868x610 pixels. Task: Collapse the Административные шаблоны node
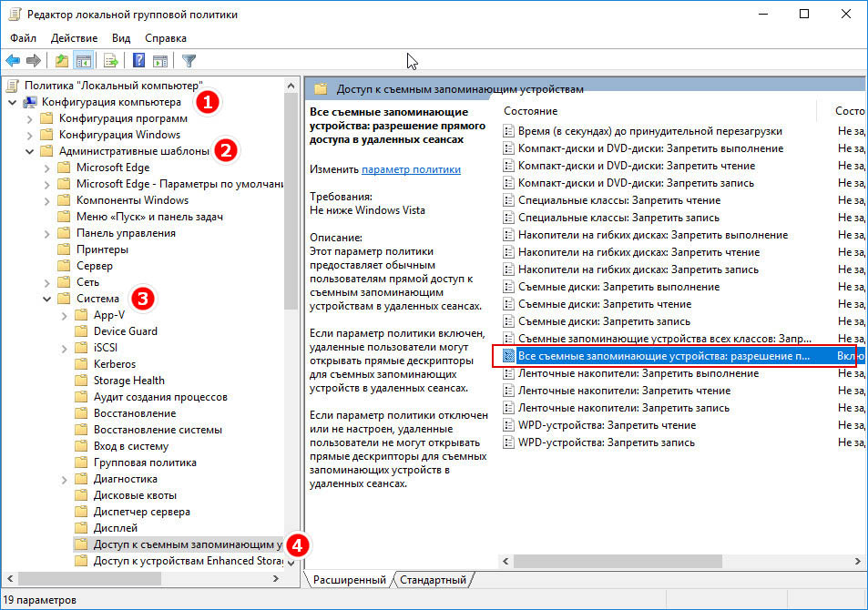click(29, 151)
